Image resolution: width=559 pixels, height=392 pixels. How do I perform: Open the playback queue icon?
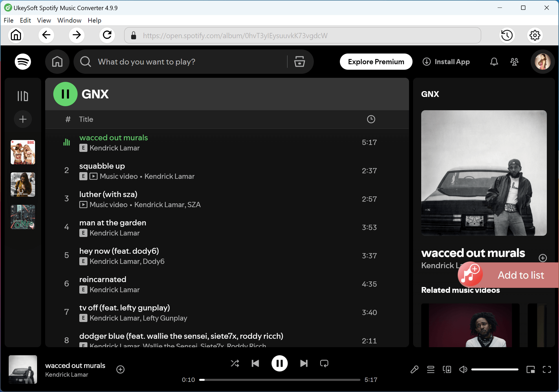431,369
